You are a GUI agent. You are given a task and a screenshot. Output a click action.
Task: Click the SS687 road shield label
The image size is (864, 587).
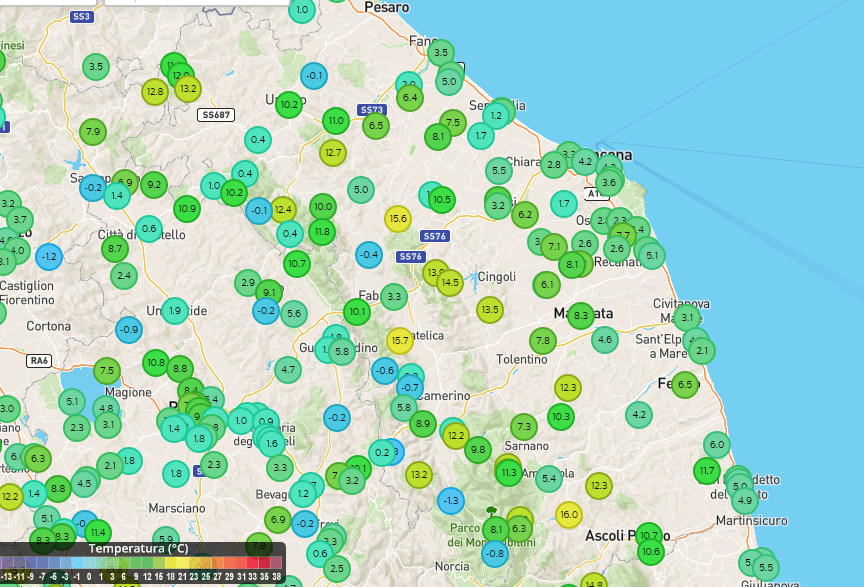click(x=216, y=115)
